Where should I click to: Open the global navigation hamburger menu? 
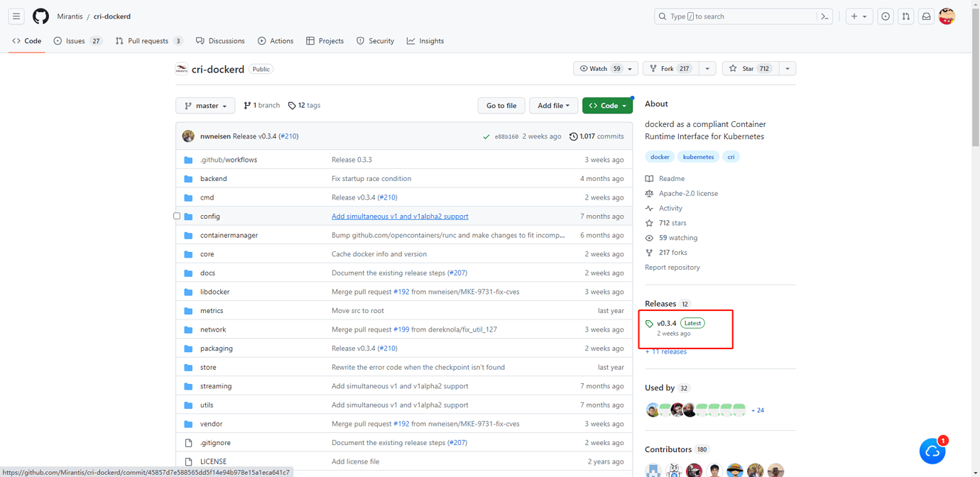[x=16, y=16]
